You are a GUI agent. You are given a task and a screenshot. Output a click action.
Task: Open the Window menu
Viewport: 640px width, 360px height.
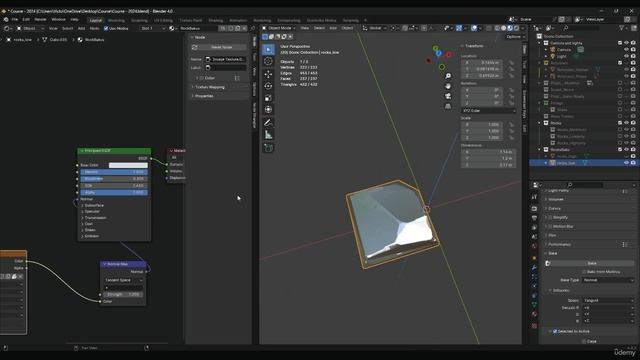(58, 19)
